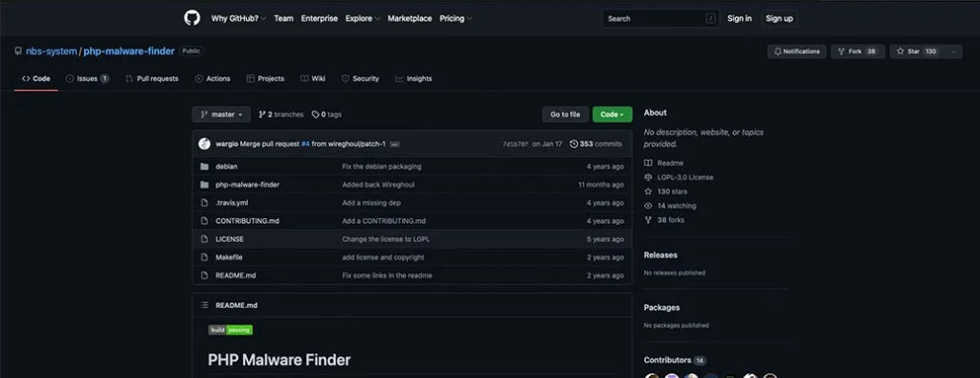Select the Code tab
This screenshot has height=378, width=980.
(x=36, y=78)
